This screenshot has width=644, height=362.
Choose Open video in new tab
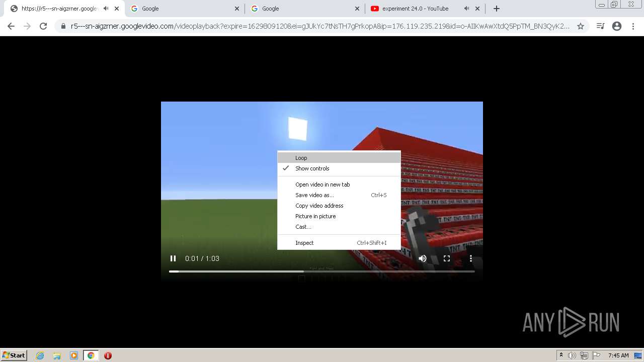(x=339, y=185)
